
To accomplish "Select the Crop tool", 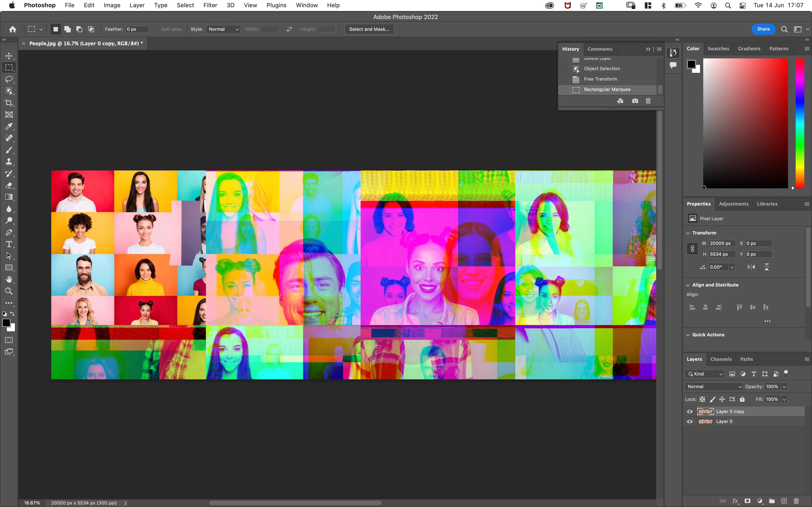I will point(9,103).
